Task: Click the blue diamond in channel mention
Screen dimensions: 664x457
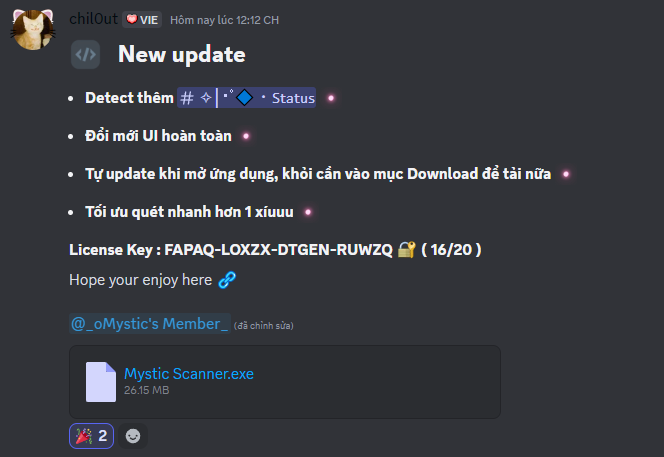Action: click(x=244, y=98)
